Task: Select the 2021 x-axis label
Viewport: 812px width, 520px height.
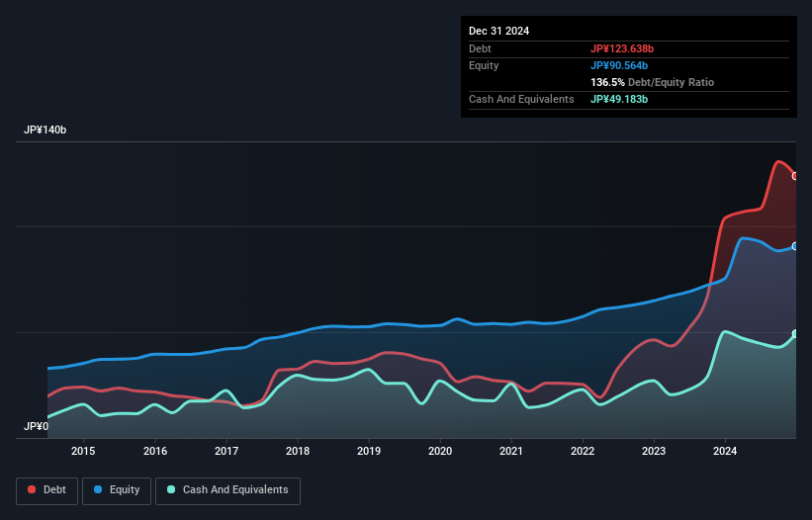Action: coord(511,451)
